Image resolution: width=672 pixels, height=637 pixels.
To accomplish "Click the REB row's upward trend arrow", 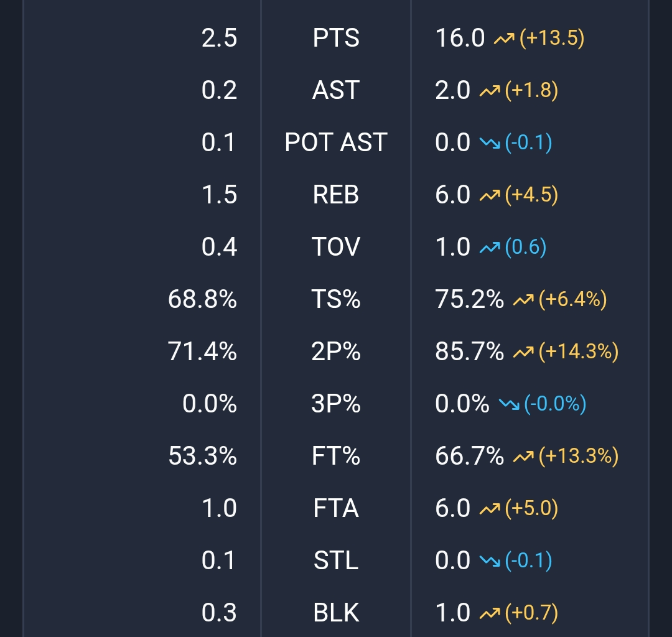I will [x=489, y=196].
